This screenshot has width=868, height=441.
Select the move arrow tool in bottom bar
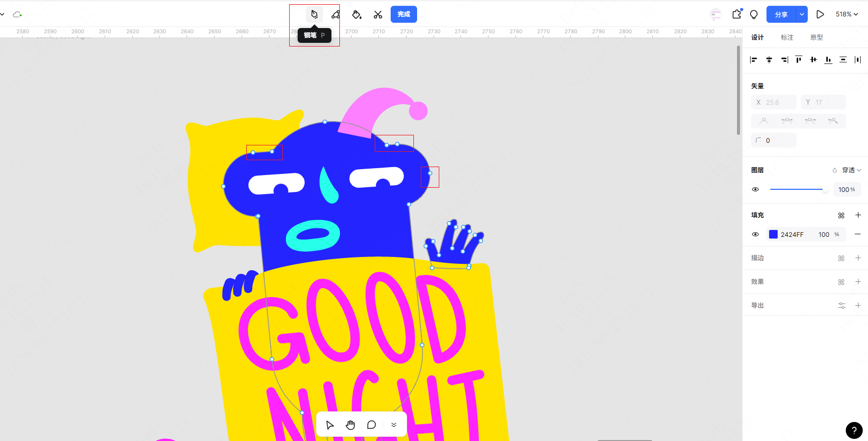click(330, 425)
